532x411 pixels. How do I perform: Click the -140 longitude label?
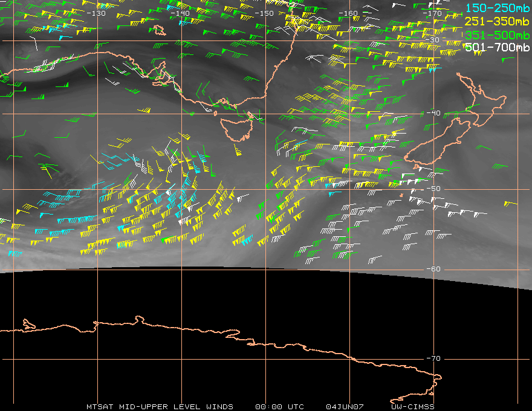(180, 13)
